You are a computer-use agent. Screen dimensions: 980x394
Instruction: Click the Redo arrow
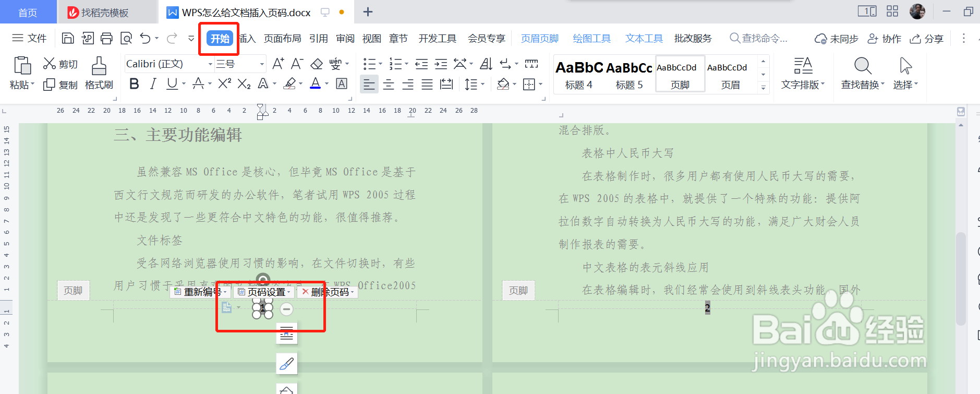tap(172, 38)
